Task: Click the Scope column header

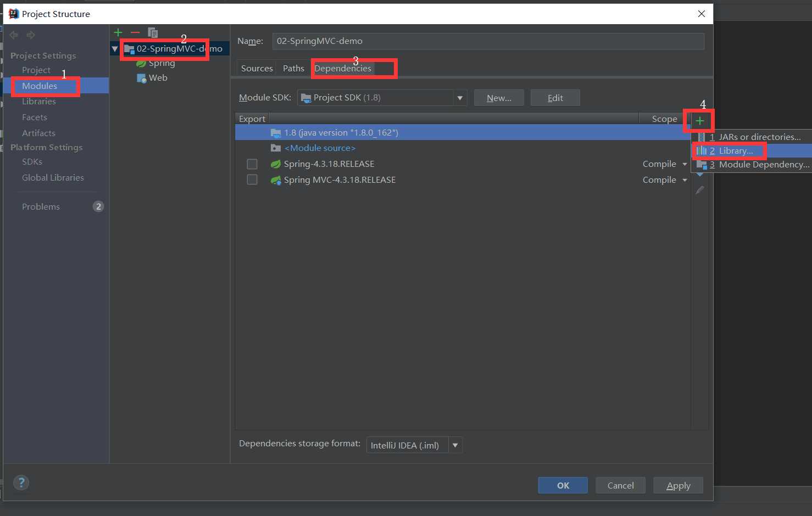Action: (664, 119)
